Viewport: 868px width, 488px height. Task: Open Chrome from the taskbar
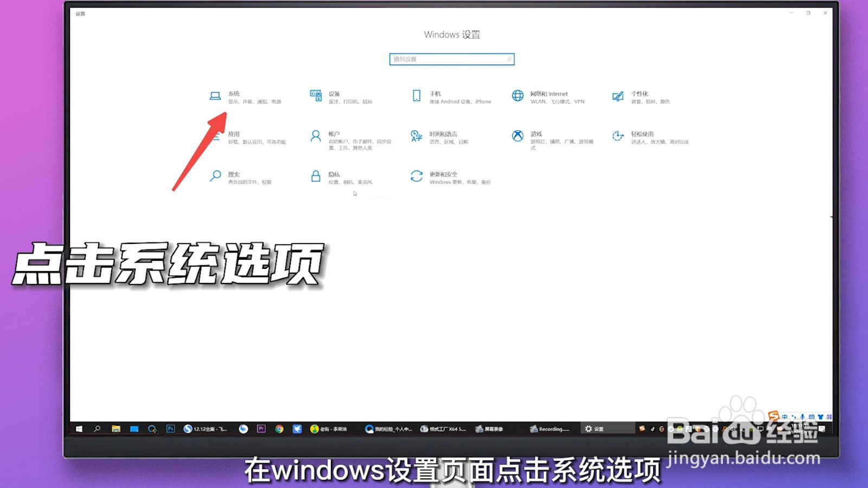pos(279,429)
